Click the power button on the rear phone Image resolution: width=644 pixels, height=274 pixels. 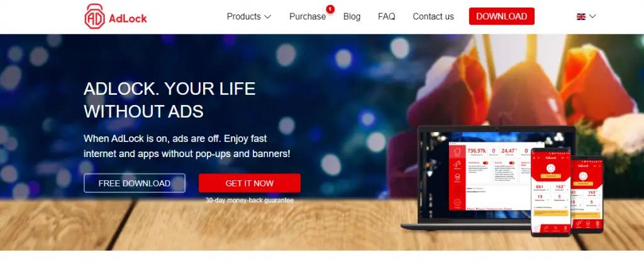pos(583,177)
